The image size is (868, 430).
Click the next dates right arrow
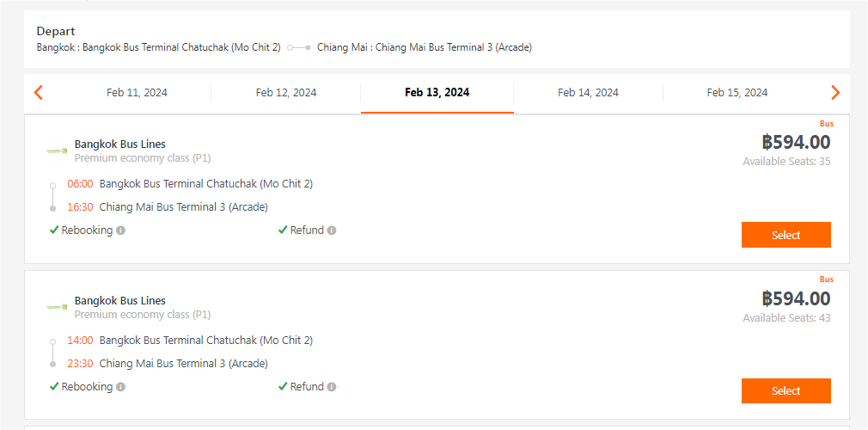pyautogui.click(x=834, y=93)
